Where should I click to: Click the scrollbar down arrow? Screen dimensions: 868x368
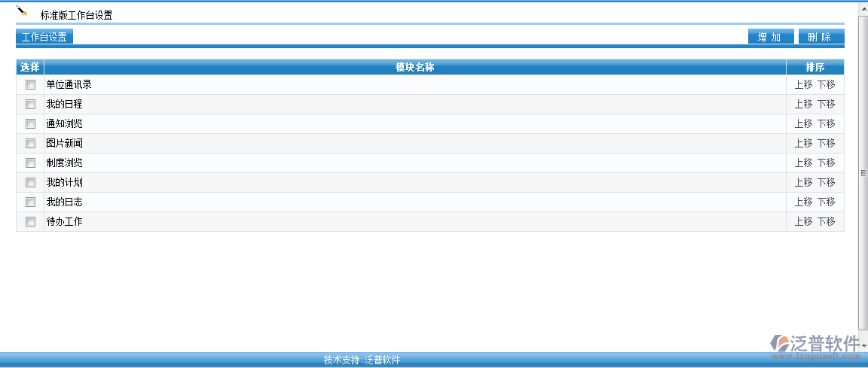[863, 345]
